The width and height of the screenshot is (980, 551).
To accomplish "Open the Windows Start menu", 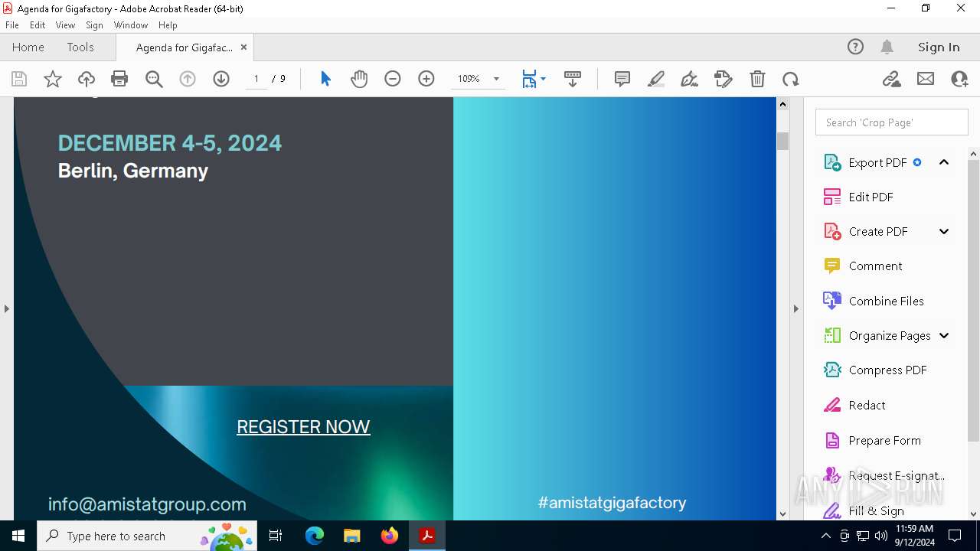I will 18,536.
